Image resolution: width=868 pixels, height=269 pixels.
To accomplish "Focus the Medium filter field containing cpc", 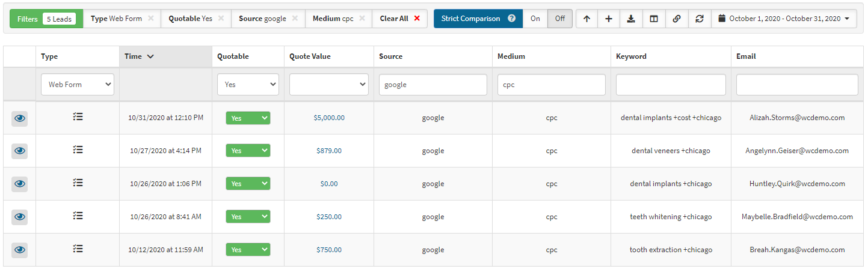I will [552, 85].
